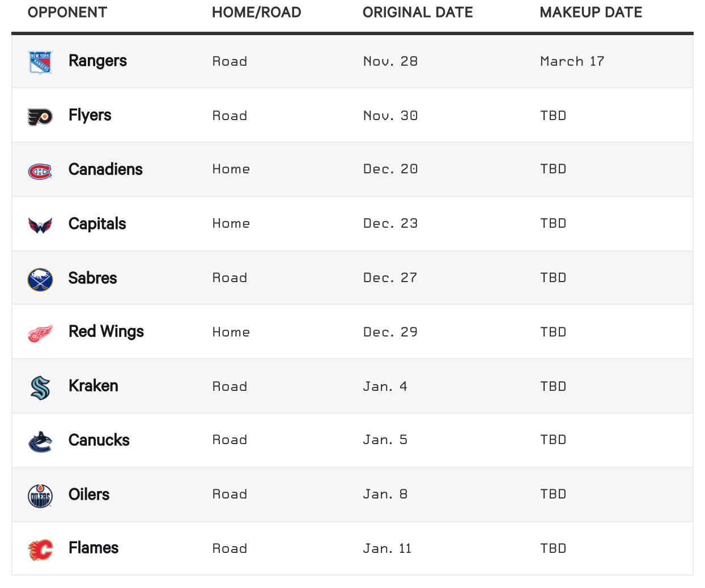Click the Vancouver Canucks logo
This screenshot has height=588, width=705.
[40, 442]
